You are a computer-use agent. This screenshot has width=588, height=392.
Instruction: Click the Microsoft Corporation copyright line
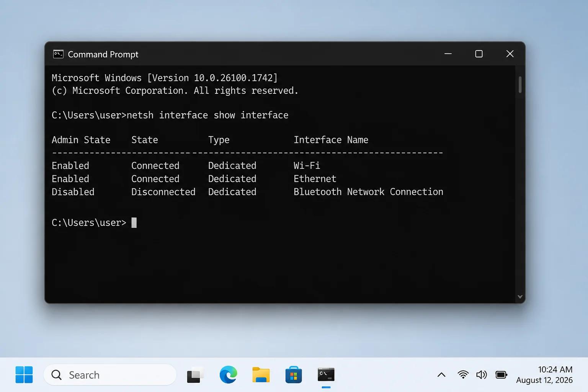click(175, 91)
